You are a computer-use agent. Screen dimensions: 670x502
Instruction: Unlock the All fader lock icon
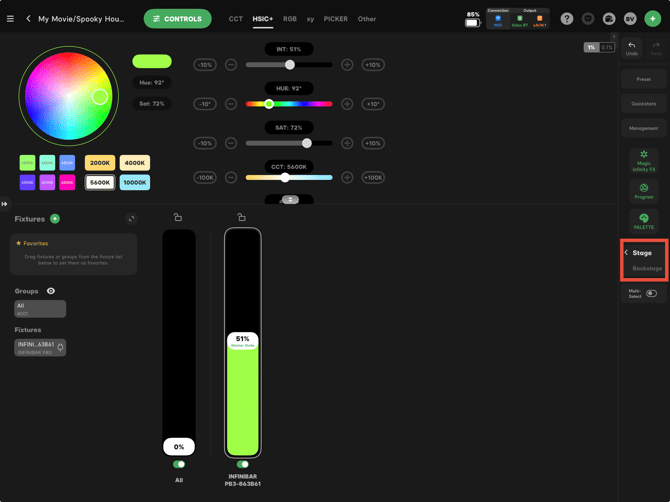coord(178,217)
